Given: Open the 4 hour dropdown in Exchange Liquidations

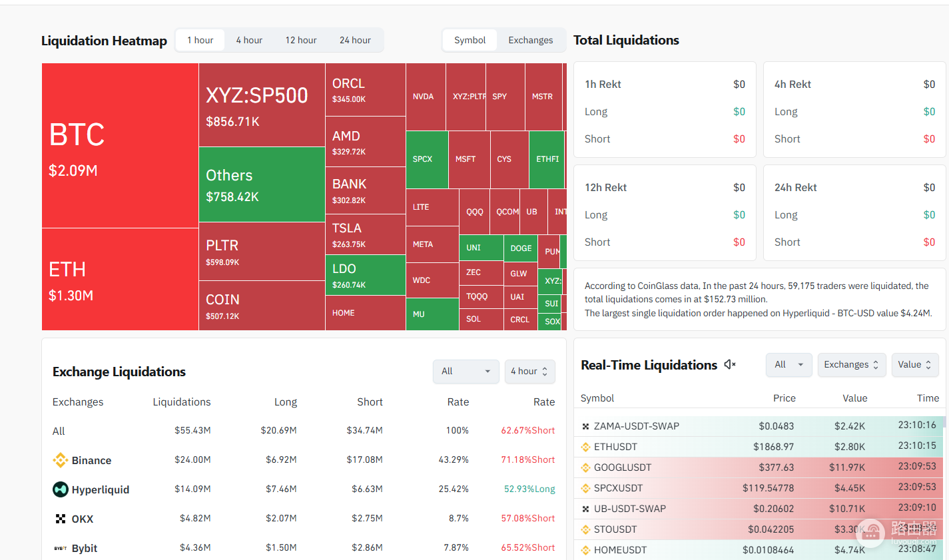Looking at the screenshot, I should (529, 371).
